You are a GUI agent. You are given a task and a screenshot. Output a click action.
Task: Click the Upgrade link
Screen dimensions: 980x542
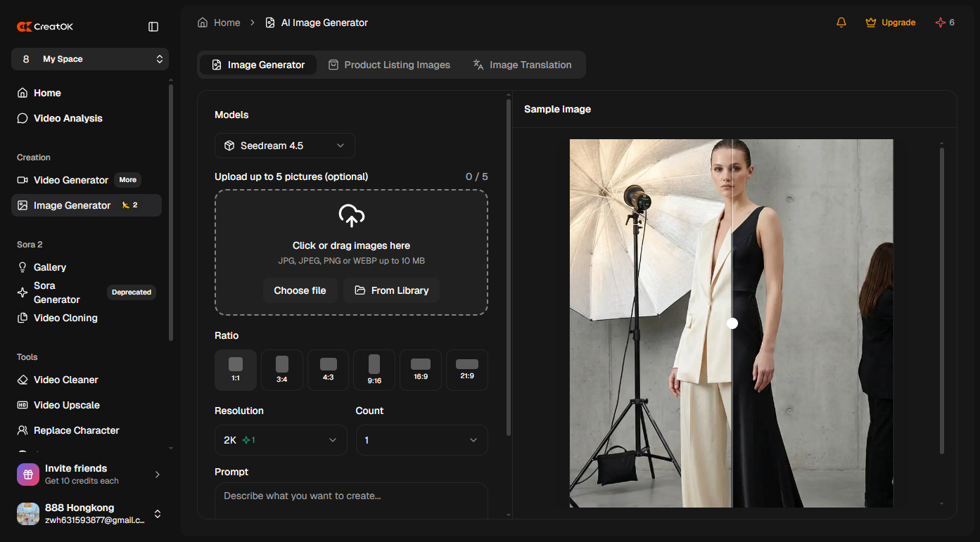[x=891, y=22]
